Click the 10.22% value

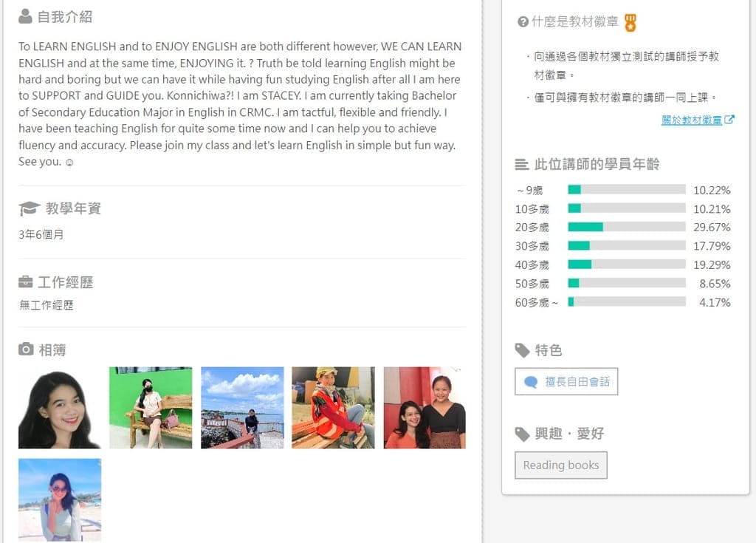(712, 190)
